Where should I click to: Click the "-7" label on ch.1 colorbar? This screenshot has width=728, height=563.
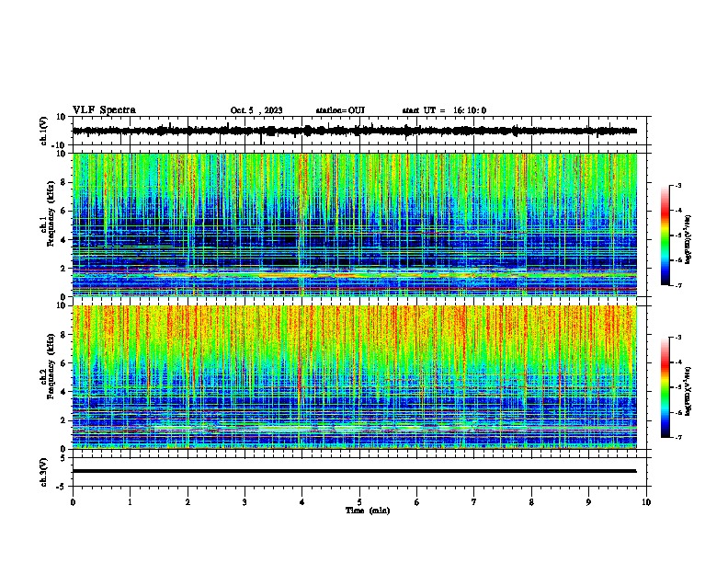[x=678, y=285]
